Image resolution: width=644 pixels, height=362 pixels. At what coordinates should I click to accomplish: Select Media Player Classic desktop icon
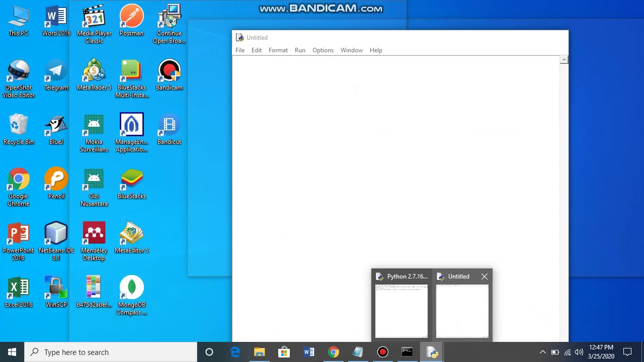tap(94, 24)
